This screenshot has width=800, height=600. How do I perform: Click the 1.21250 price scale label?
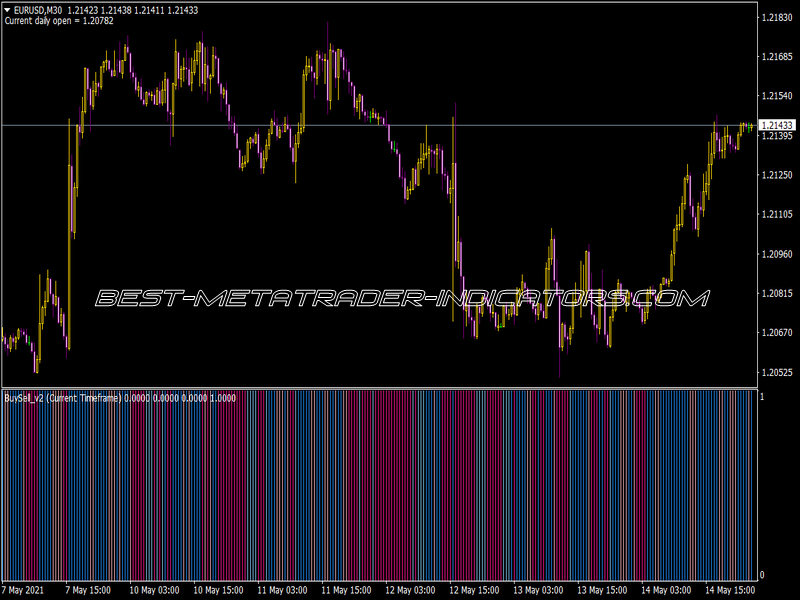777,175
